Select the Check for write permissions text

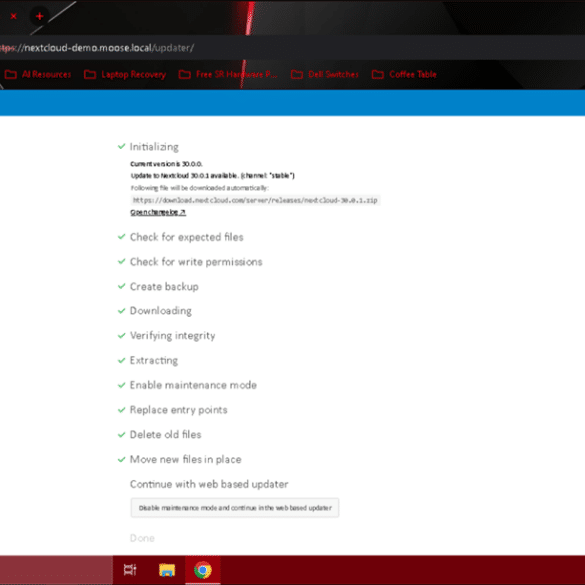coord(196,262)
